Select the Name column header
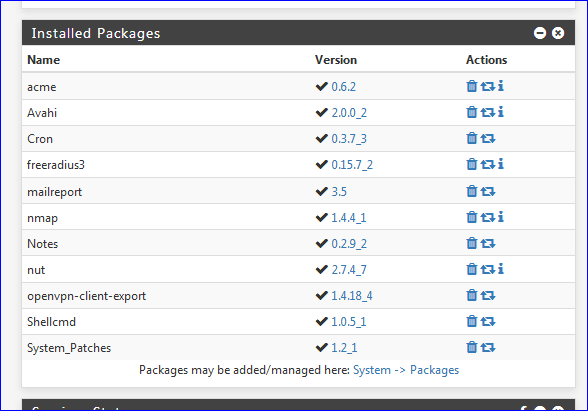The height and width of the screenshot is (411, 588). (x=44, y=60)
